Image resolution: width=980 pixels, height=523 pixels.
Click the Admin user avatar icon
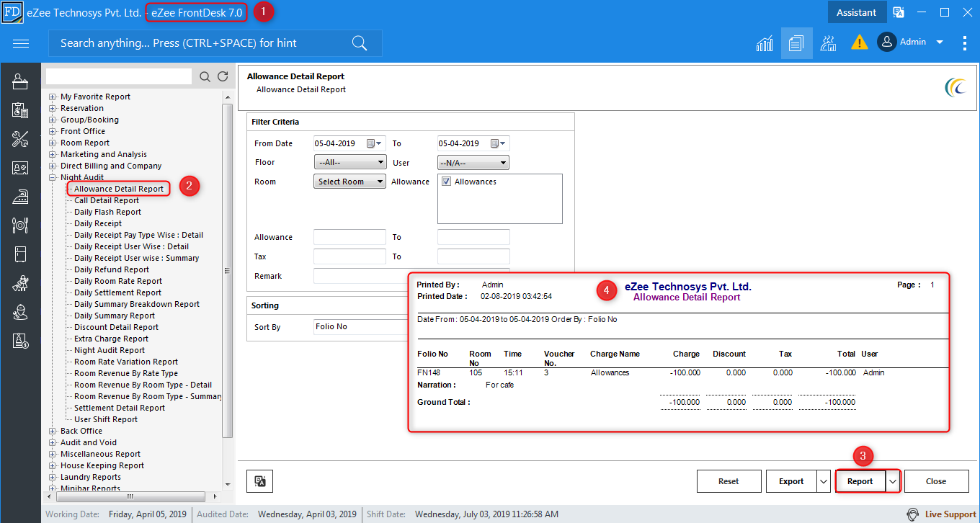pyautogui.click(x=886, y=42)
